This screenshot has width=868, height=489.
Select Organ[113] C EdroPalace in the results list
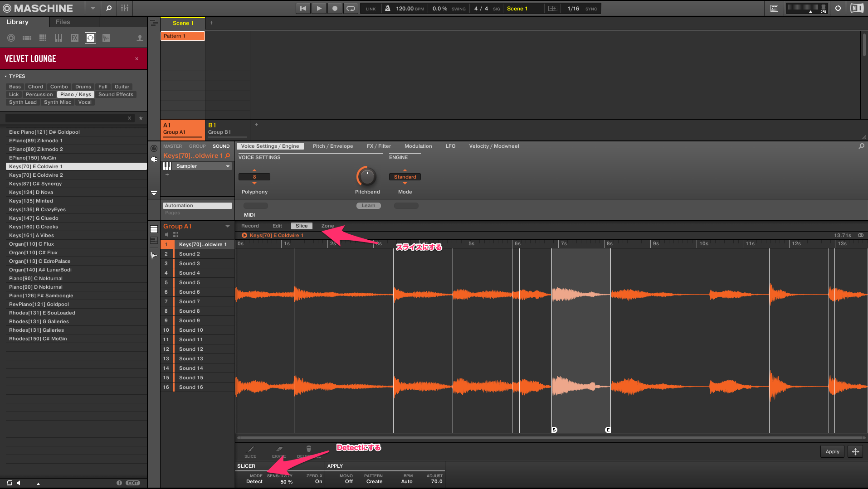tap(39, 261)
